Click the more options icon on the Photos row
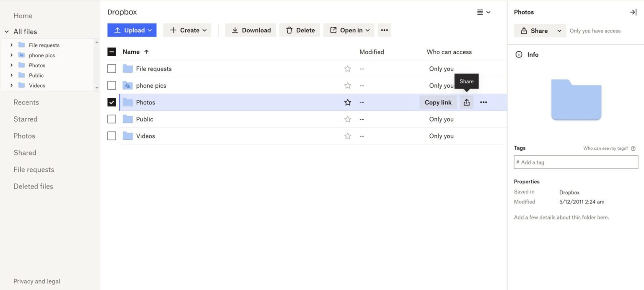The width and height of the screenshot is (644, 290). (x=483, y=102)
